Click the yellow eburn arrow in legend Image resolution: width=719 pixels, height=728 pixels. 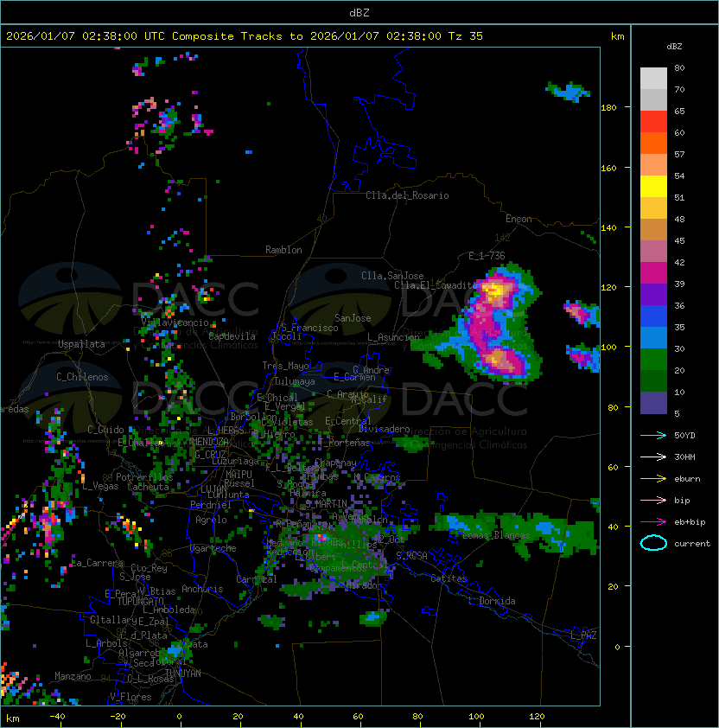pos(653,479)
